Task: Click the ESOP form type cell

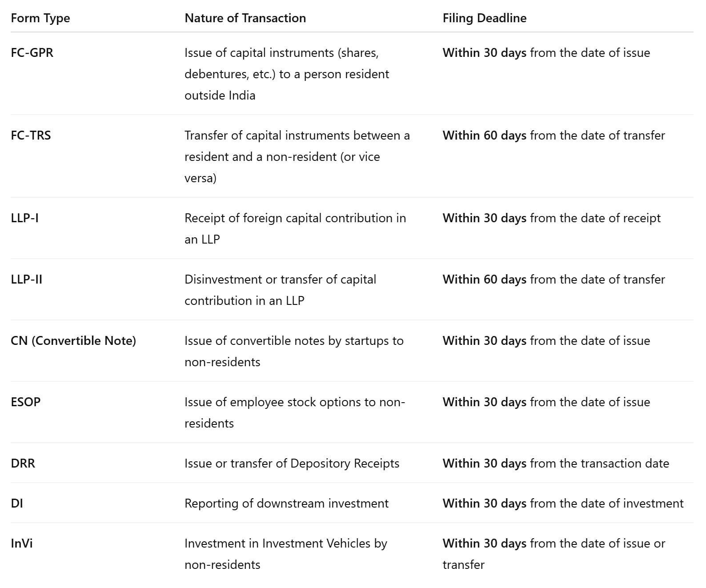Action: click(x=25, y=402)
